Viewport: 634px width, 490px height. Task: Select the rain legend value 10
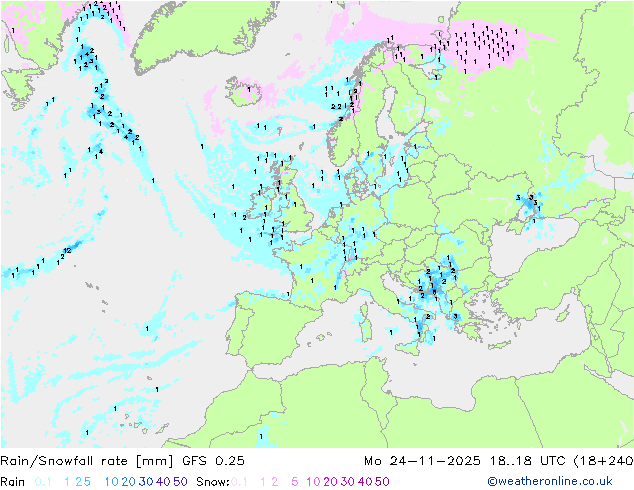[x=111, y=482]
